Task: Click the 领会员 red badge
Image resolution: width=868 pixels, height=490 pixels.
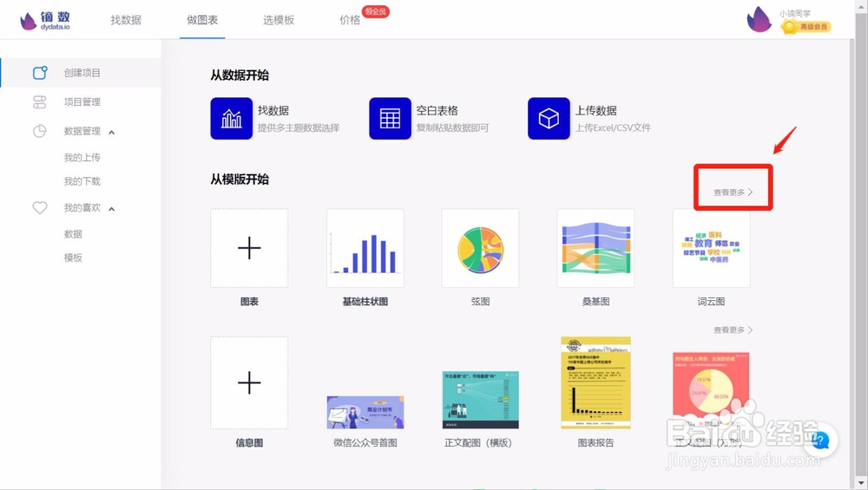Action: click(375, 11)
